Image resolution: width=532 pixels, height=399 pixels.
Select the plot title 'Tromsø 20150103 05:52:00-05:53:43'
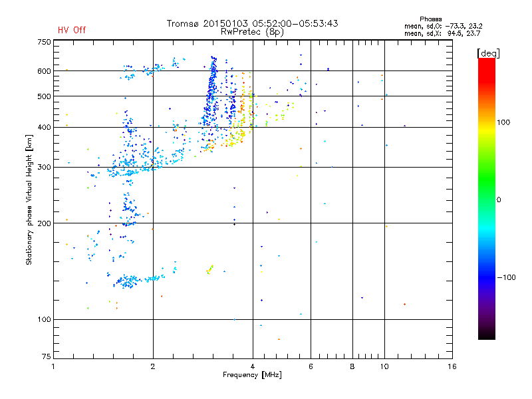coord(252,23)
